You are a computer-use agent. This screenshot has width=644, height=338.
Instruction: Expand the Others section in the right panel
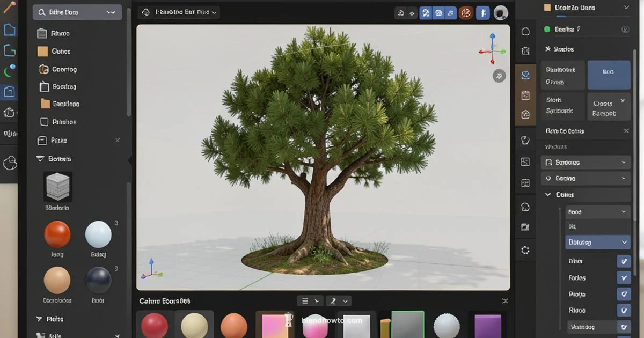tap(547, 195)
